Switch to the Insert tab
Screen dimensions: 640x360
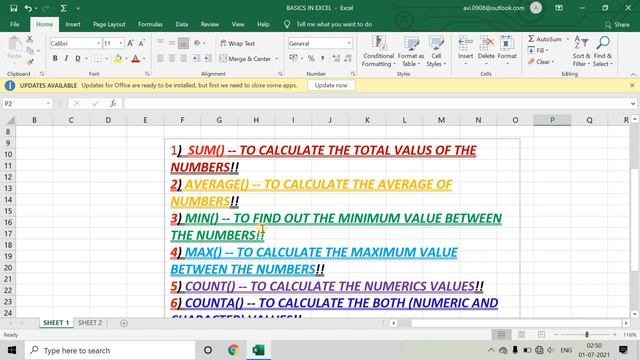(73, 24)
